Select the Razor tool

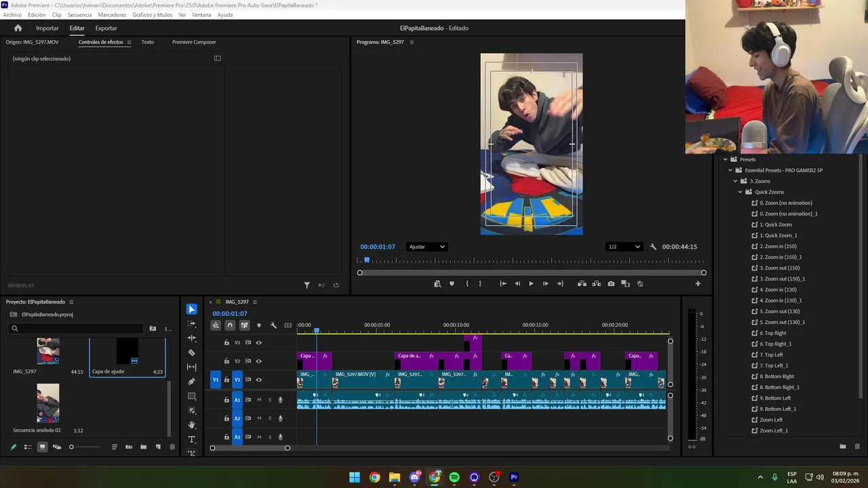pos(192,352)
